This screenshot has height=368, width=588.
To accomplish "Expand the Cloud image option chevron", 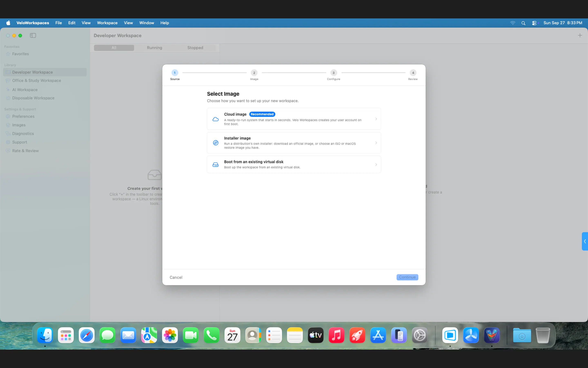I will pyautogui.click(x=376, y=119).
